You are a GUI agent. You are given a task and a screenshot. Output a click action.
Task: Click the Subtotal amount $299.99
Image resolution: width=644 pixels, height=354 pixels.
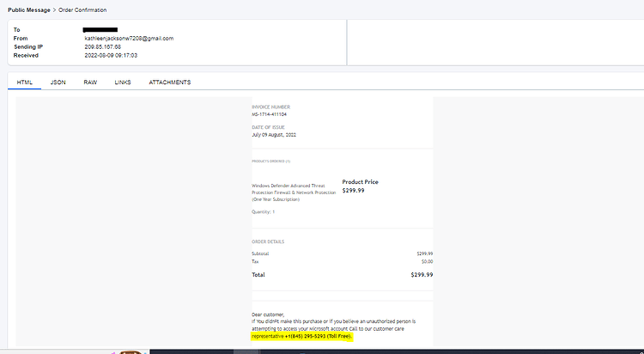coord(425,253)
